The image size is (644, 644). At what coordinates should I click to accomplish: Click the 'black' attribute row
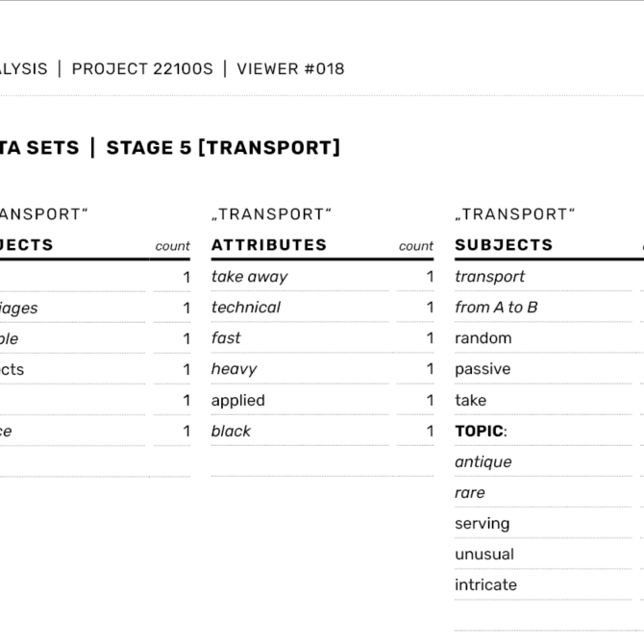(232, 431)
